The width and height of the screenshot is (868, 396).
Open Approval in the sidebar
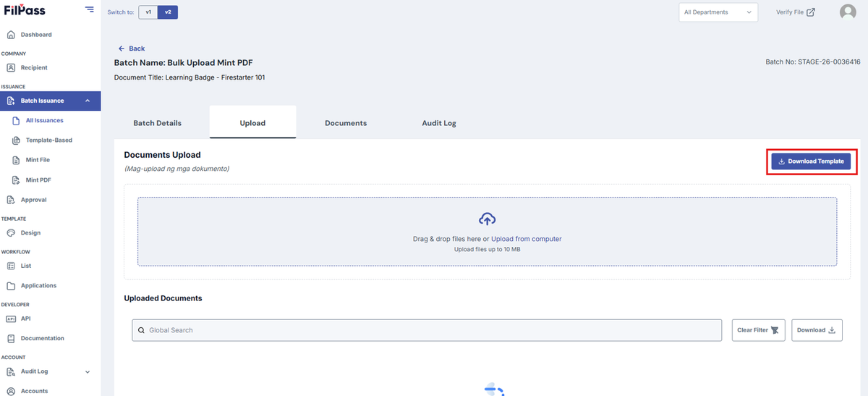click(x=33, y=200)
